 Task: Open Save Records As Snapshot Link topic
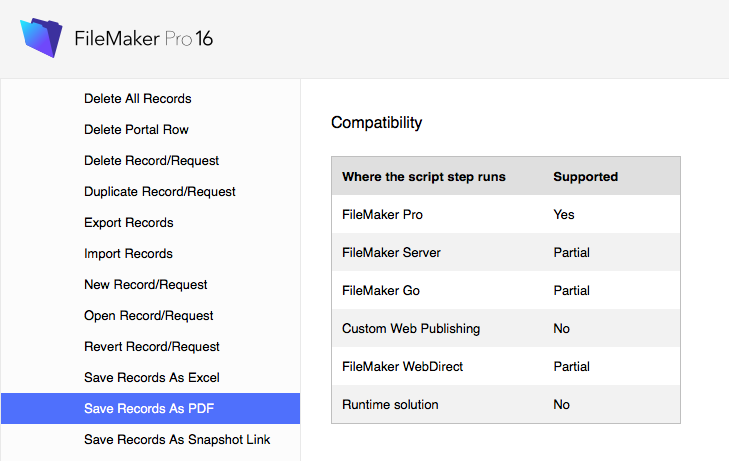click(177, 440)
